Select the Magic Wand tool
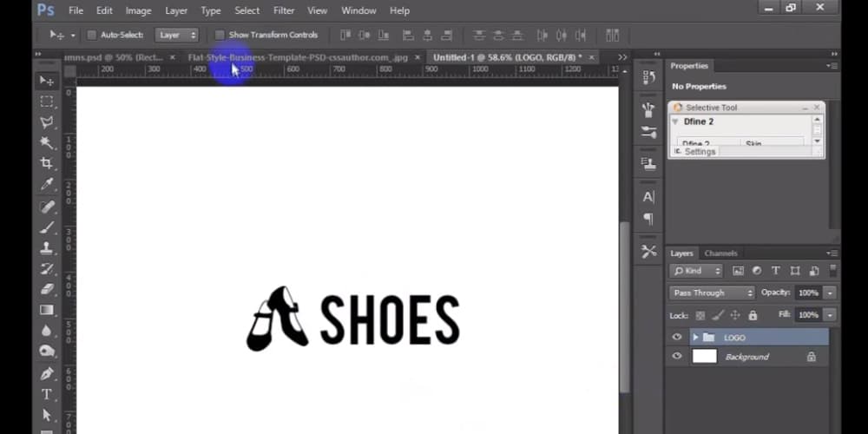This screenshot has width=868, height=434. point(47,143)
